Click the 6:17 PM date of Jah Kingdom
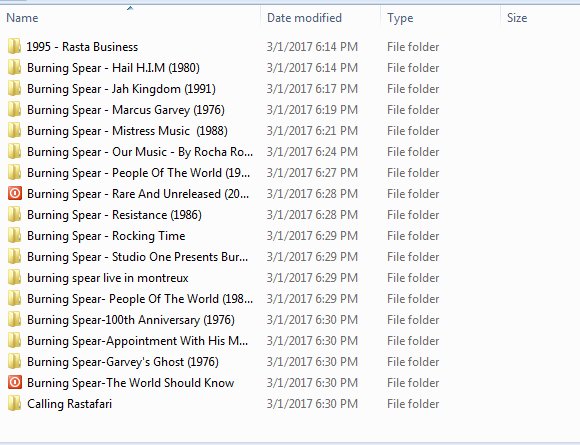 (x=312, y=89)
